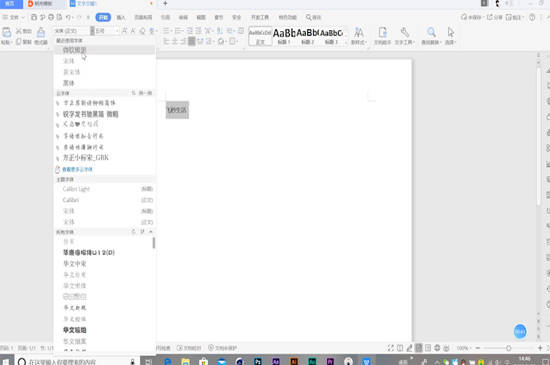This screenshot has height=365, width=550.
Task: Open After Effects from the taskbar
Action: click(276, 361)
